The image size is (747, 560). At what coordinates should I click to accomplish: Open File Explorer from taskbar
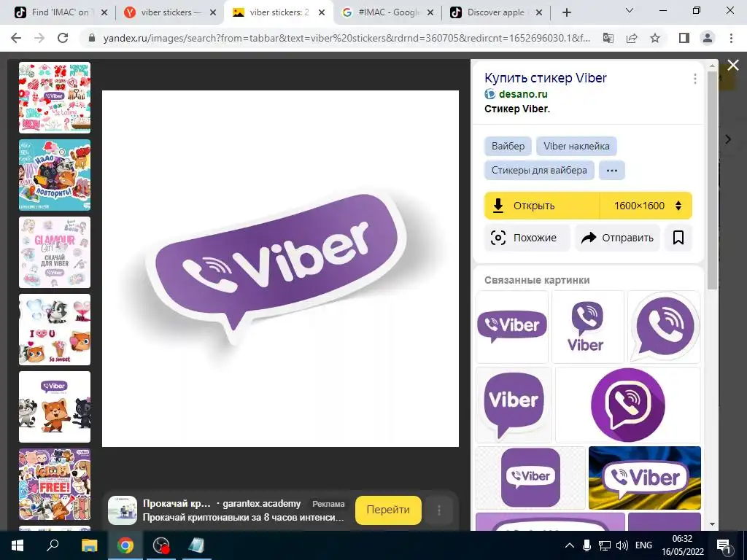coord(89,545)
